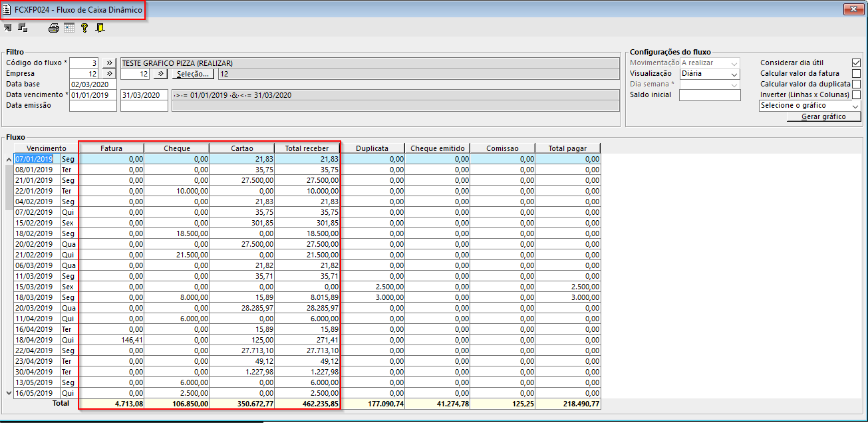Enable Calcular valor da fatura
Screen dimensions: 868x423
(x=856, y=73)
